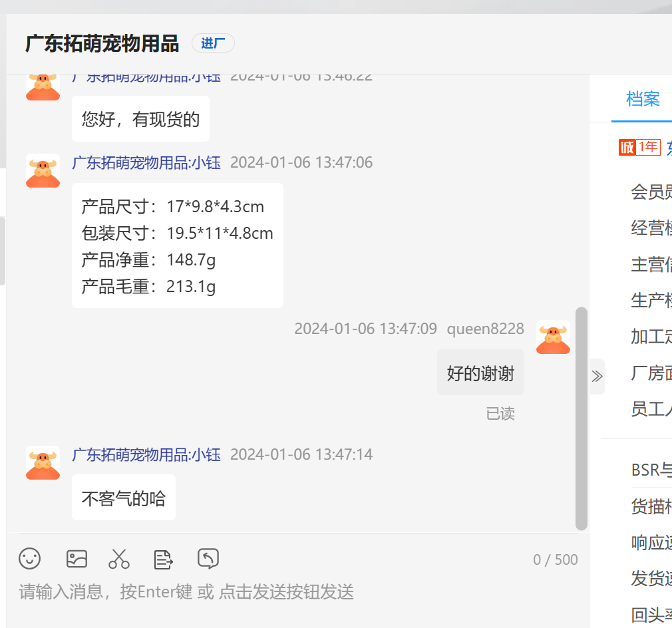Click the scissors screenshot icon
The image size is (672, 628).
119,559
